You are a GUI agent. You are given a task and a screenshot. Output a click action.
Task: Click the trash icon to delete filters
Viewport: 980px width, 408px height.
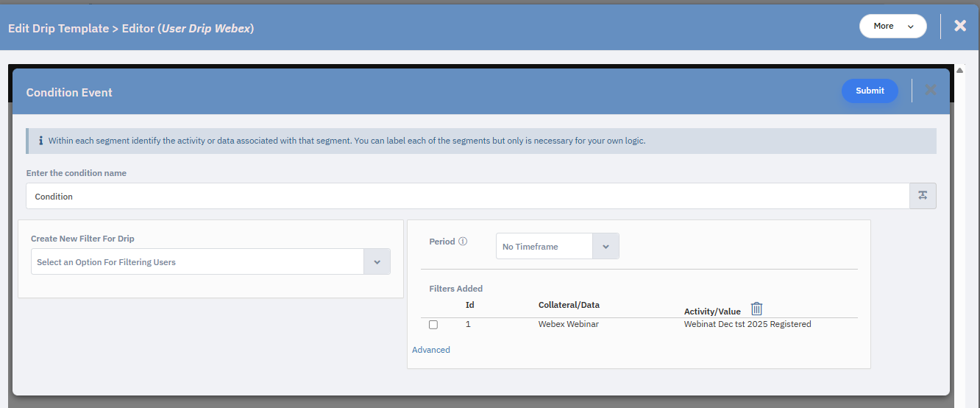tap(756, 309)
